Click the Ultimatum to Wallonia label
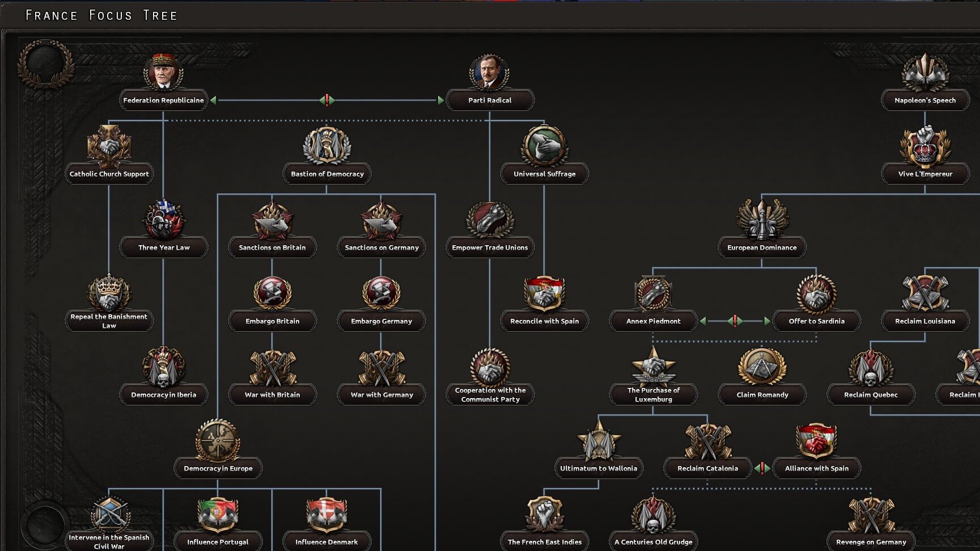This screenshot has width=980, height=551. point(599,468)
